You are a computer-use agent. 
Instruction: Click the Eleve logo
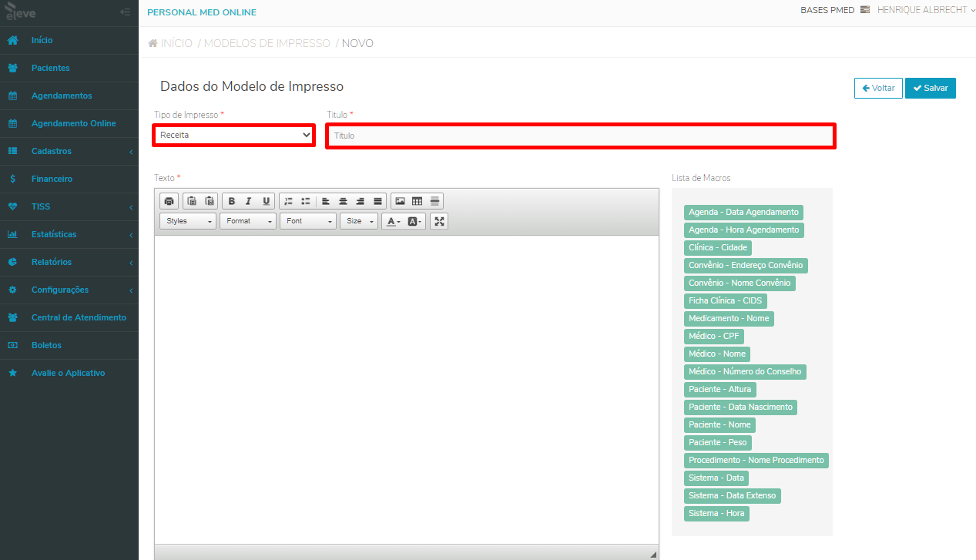coord(22,12)
